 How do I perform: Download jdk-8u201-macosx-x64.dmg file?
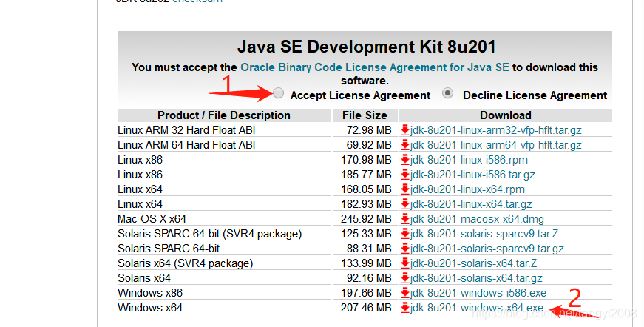coord(477,219)
